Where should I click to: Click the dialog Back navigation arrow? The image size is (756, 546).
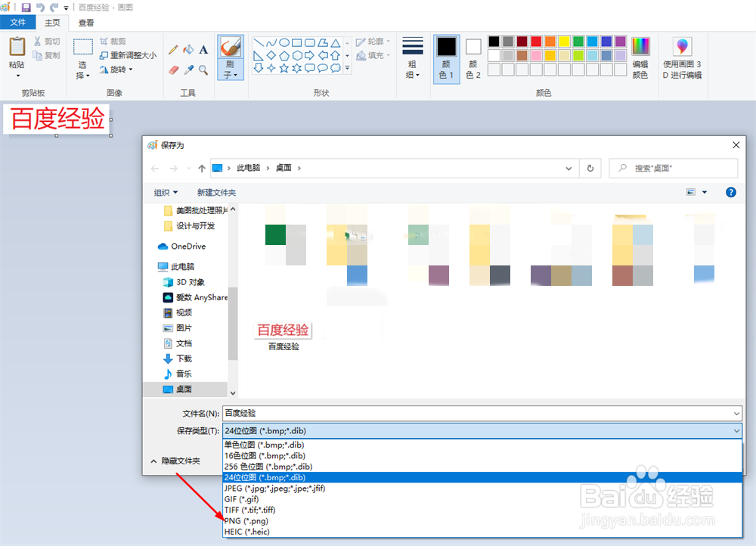point(155,169)
